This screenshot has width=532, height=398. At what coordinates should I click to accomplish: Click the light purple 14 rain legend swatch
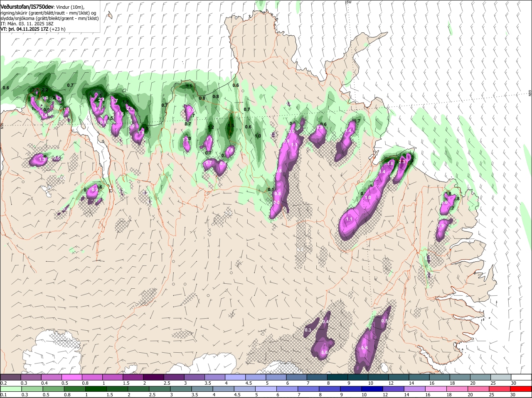pos(414,389)
